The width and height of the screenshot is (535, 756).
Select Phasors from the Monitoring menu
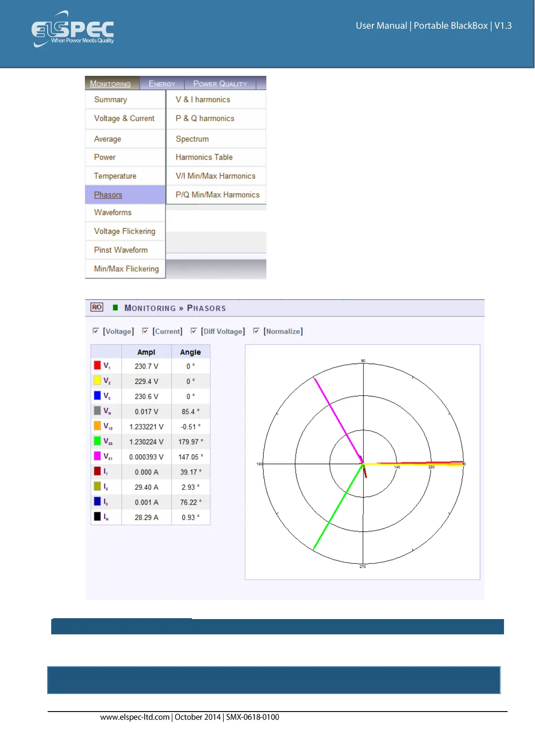point(108,195)
